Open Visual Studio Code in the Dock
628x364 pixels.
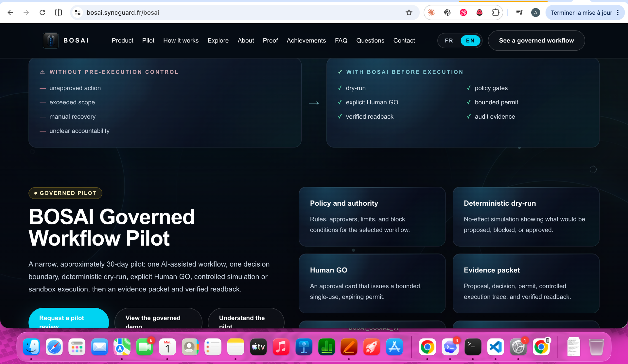tap(496, 347)
